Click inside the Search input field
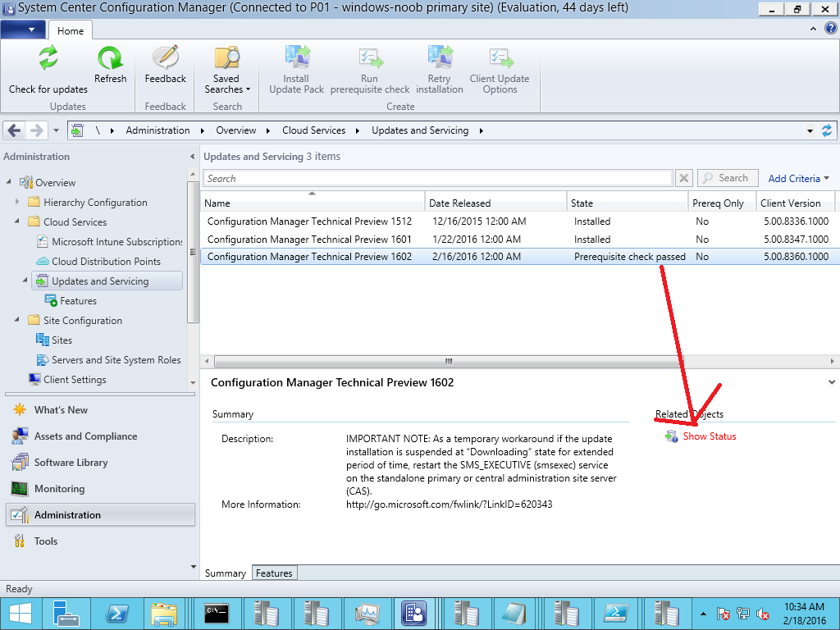The image size is (840, 630). (438, 178)
